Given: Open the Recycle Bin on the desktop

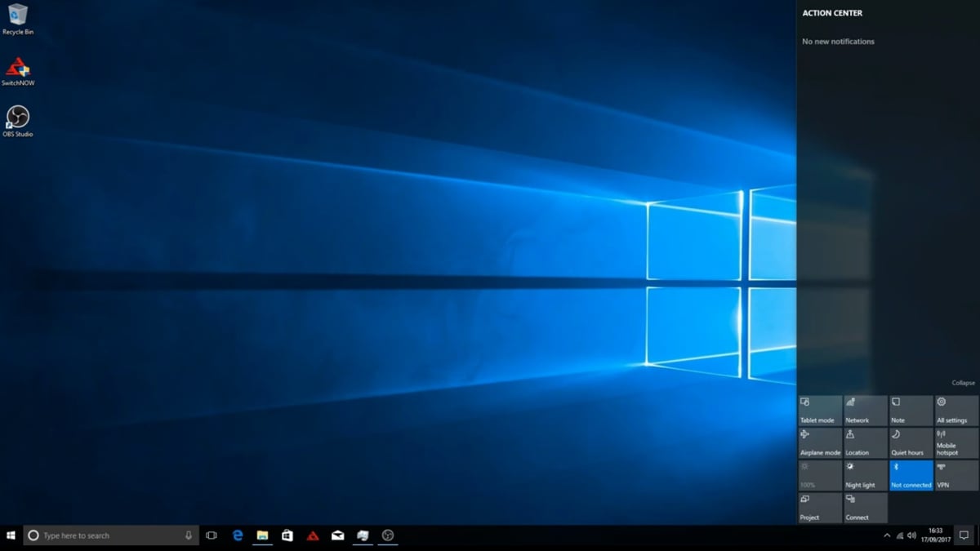Looking at the screenshot, I should pos(17,18).
